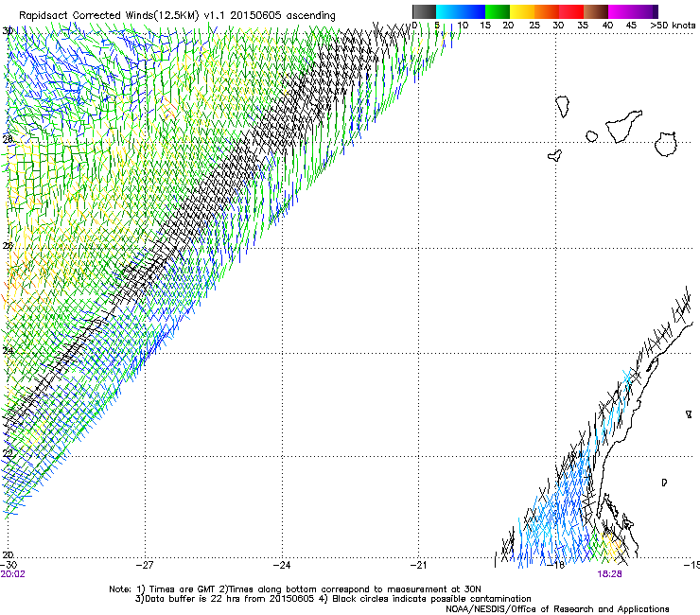Click the gray 0-5 knots legend swatch
The image size is (700, 615).
click(424, 11)
